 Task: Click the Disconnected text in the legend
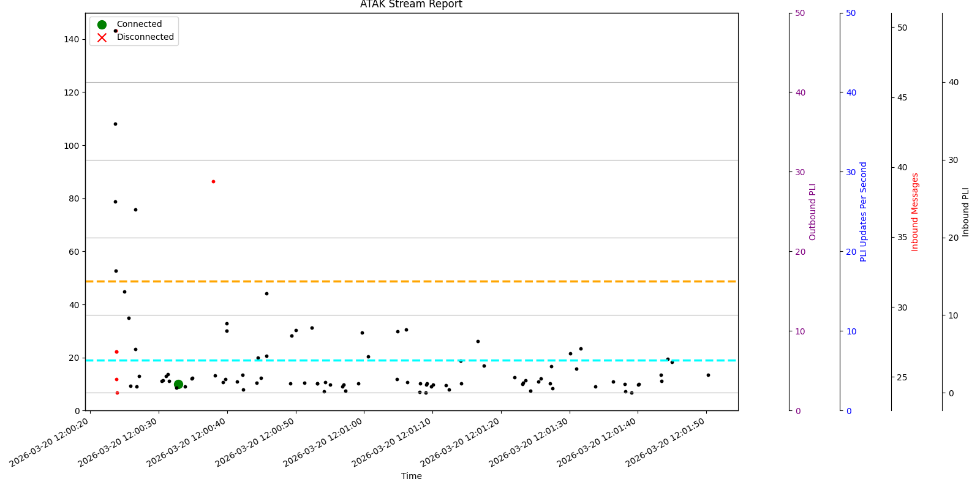click(145, 37)
